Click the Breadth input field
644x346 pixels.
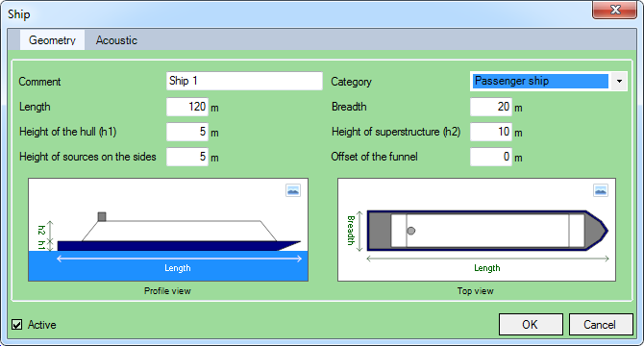[491, 107]
